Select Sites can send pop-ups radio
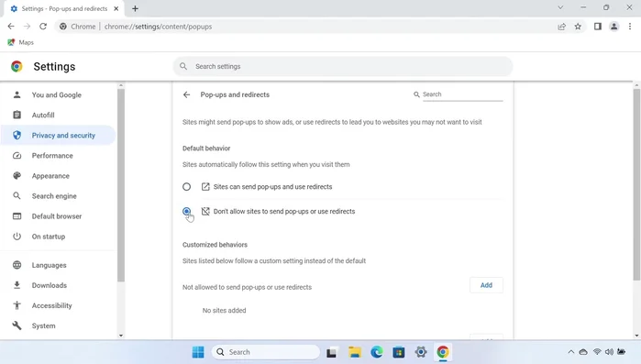641x364 pixels. [186, 187]
